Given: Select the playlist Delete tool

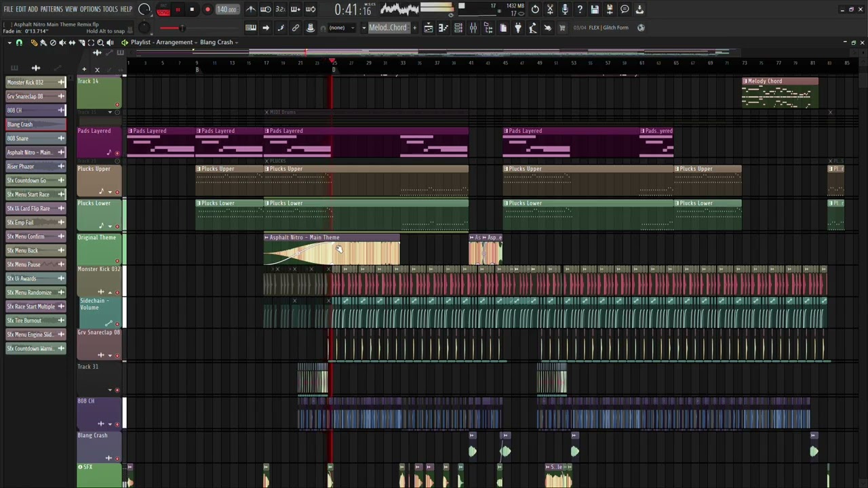Looking at the screenshot, I should pos(53,43).
